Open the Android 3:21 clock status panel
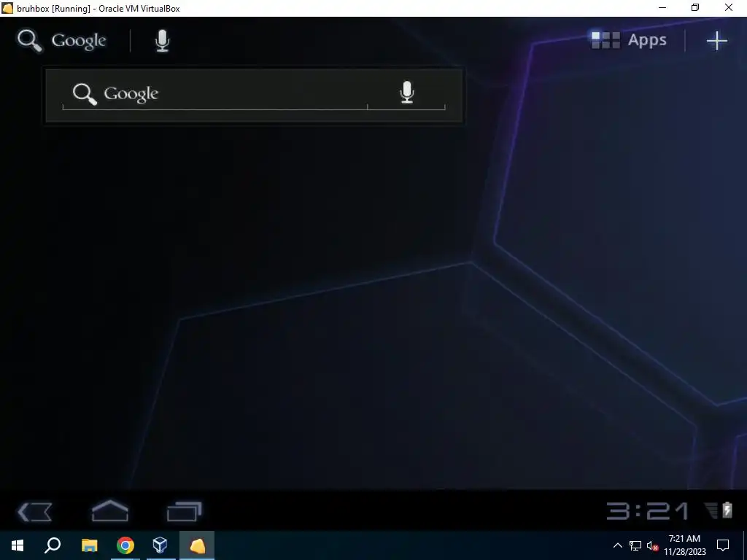 [x=648, y=511]
